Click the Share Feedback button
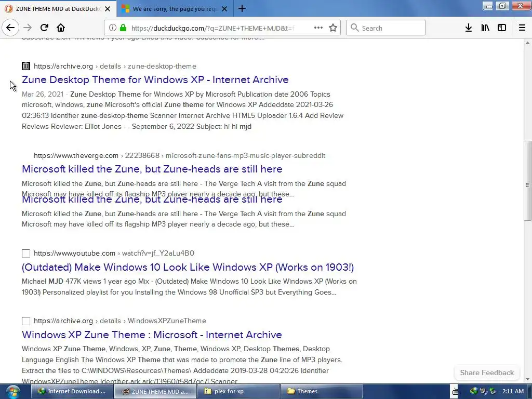Viewport: 532px width, 399px height. coord(487,373)
